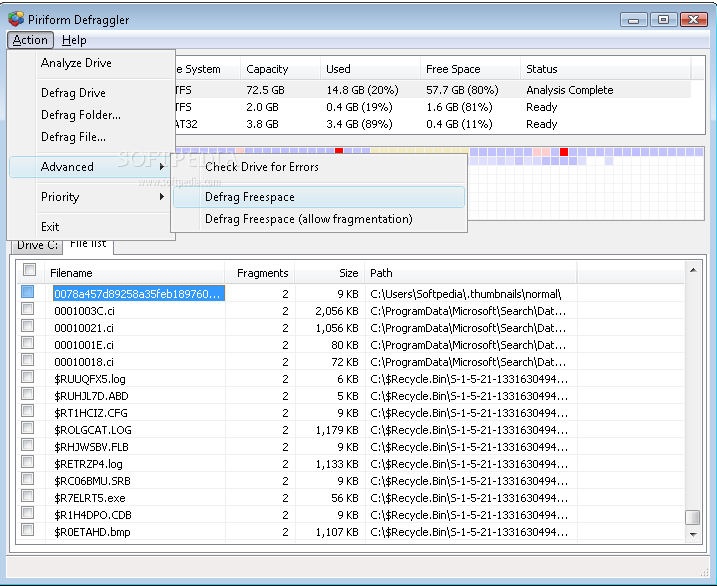The image size is (717, 586).
Task: Select the drive row showing 72.5 GB capacity
Action: (x=433, y=90)
